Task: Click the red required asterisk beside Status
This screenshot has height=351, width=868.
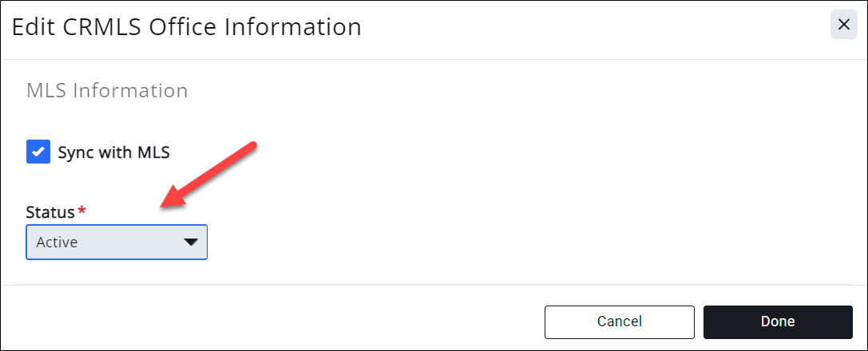Action: pos(81,211)
